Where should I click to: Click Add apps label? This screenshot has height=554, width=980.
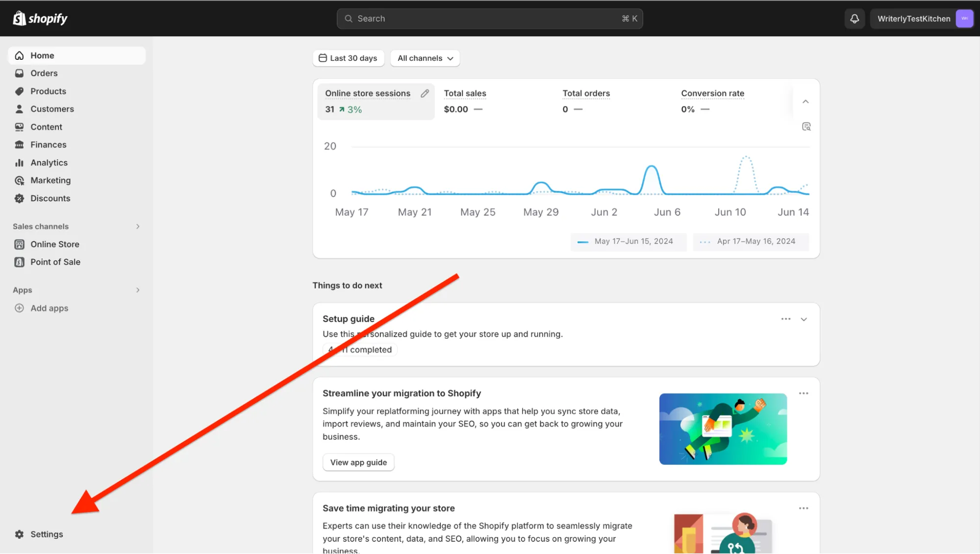[x=50, y=308]
